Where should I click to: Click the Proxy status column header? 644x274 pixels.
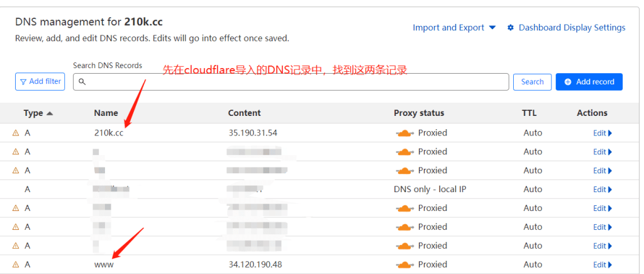click(x=419, y=113)
